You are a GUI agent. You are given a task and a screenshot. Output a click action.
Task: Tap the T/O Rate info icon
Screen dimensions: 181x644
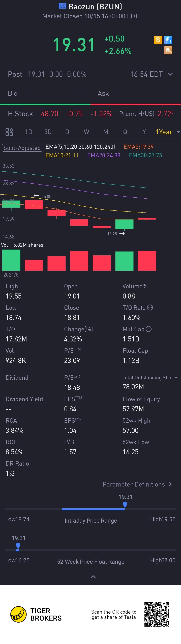pos(150,308)
